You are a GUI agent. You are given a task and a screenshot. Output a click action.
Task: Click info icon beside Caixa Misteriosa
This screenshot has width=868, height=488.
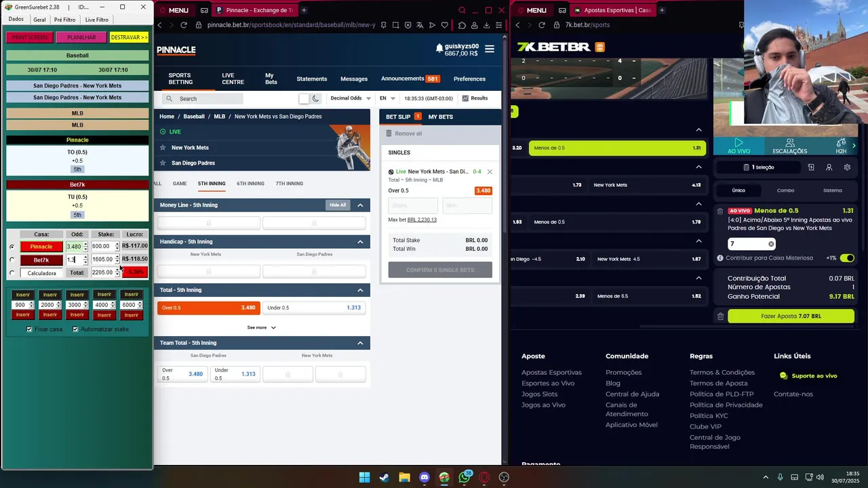720,258
